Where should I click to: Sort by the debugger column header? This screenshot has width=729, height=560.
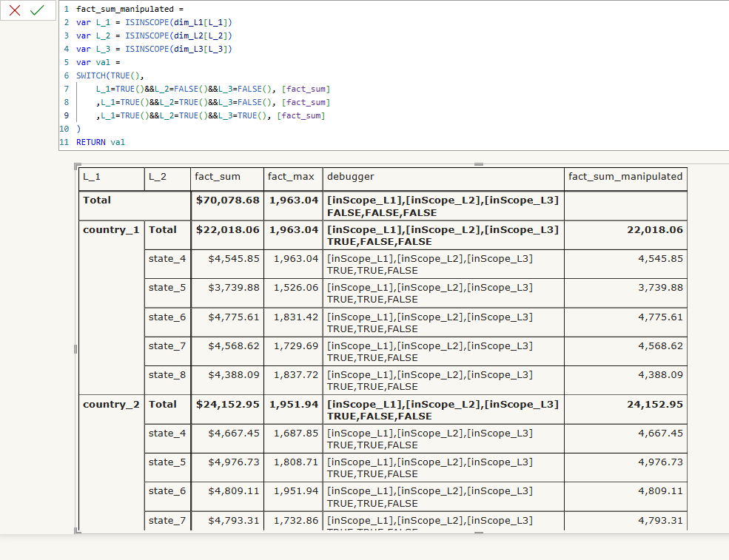click(x=443, y=179)
